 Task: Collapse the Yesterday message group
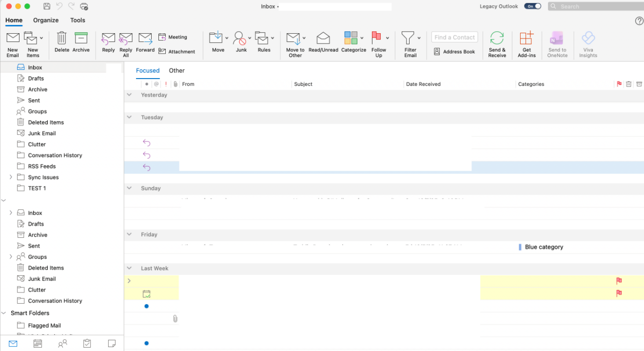coord(129,95)
